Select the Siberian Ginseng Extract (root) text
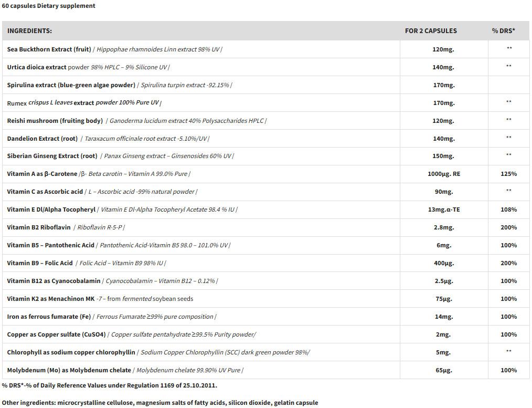 (x=52, y=156)
